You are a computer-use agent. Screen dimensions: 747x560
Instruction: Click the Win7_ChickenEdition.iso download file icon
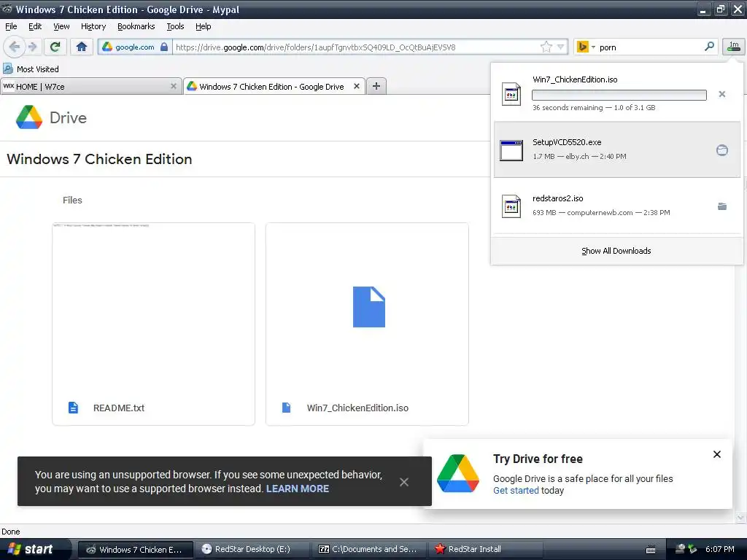pyautogui.click(x=511, y=94)
